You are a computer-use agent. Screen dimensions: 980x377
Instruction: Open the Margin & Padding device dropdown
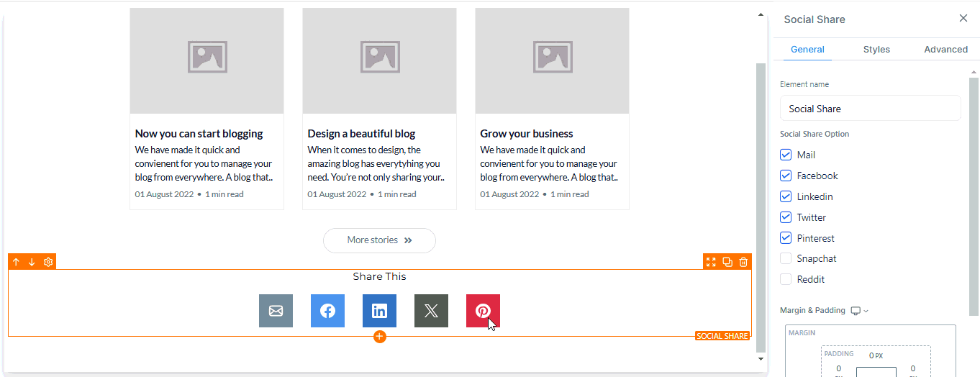pyautogui.click(x=860, y=311)
